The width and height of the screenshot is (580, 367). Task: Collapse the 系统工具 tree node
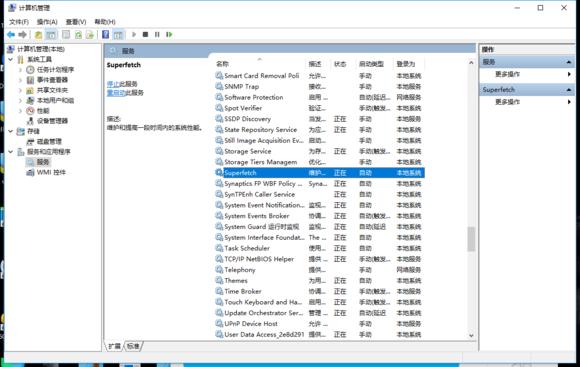tap(11, 59)
